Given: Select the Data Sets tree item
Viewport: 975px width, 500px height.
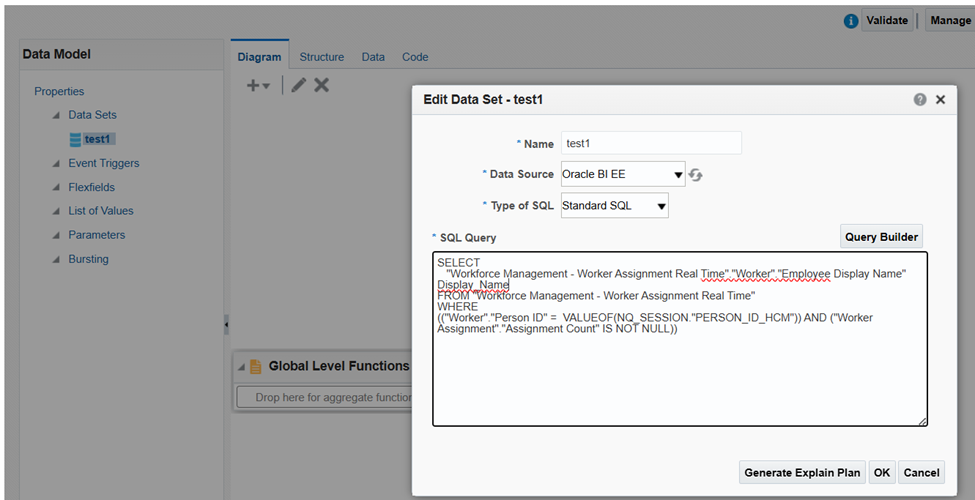Looking at the screenshot, I should 93,115.
